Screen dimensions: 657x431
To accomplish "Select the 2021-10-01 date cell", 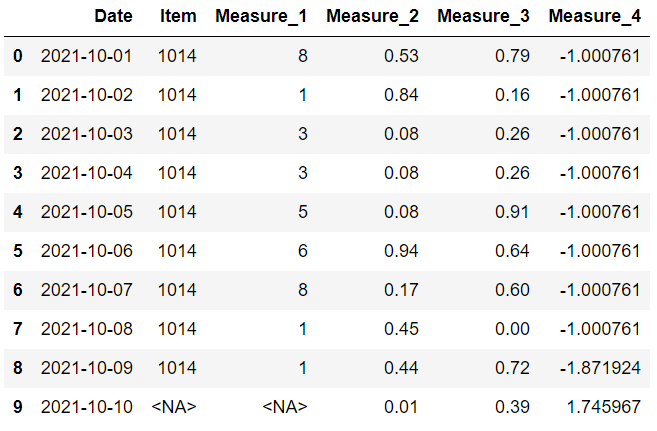I will [86, 56].
